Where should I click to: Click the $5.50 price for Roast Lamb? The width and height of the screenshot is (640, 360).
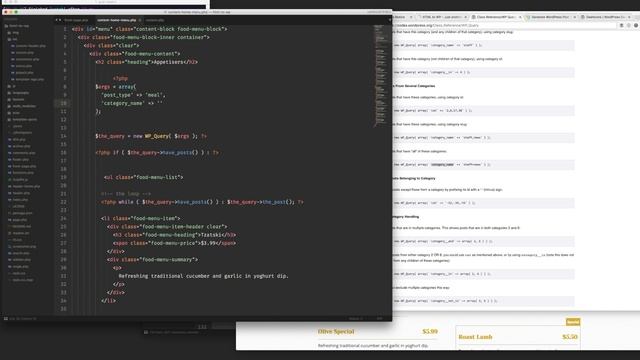coord(570,337)
